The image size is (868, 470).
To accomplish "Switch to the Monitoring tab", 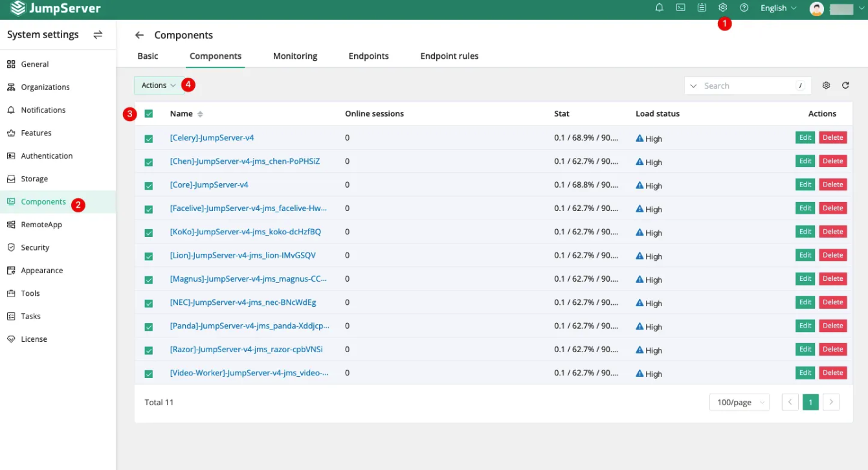I will pyautogui.click(x=295, y=56).
